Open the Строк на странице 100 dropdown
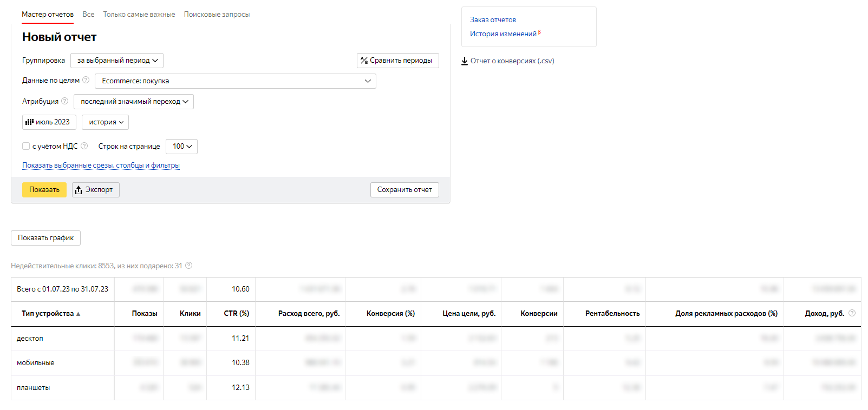This screenshot has width=868, height=410. [181, 147]
